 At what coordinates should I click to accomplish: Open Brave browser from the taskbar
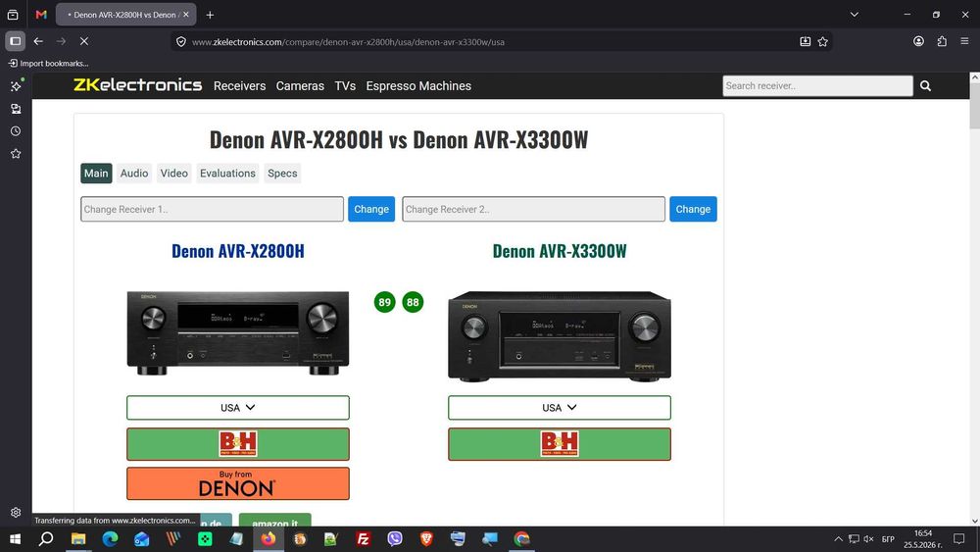pos(426,539)
